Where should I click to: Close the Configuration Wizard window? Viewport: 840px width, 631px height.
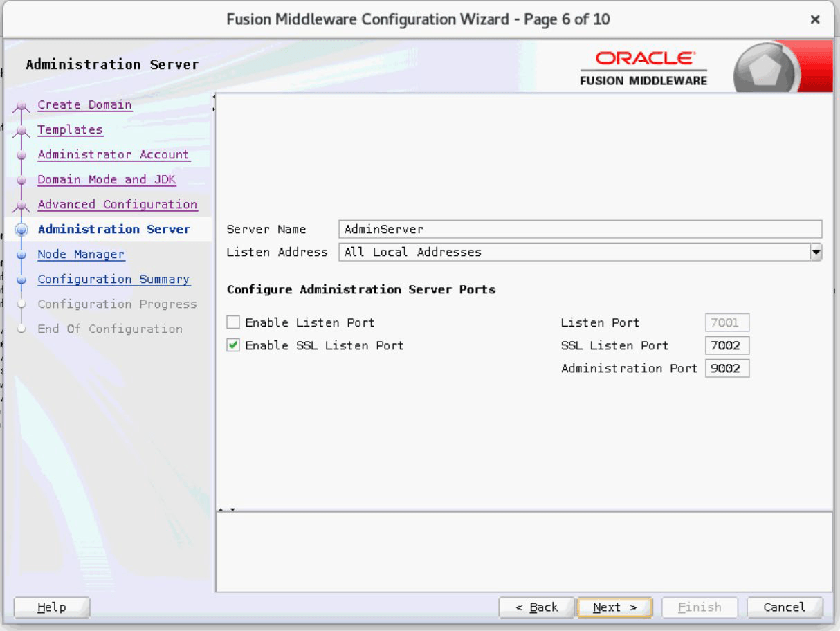(x=815, y=19)
